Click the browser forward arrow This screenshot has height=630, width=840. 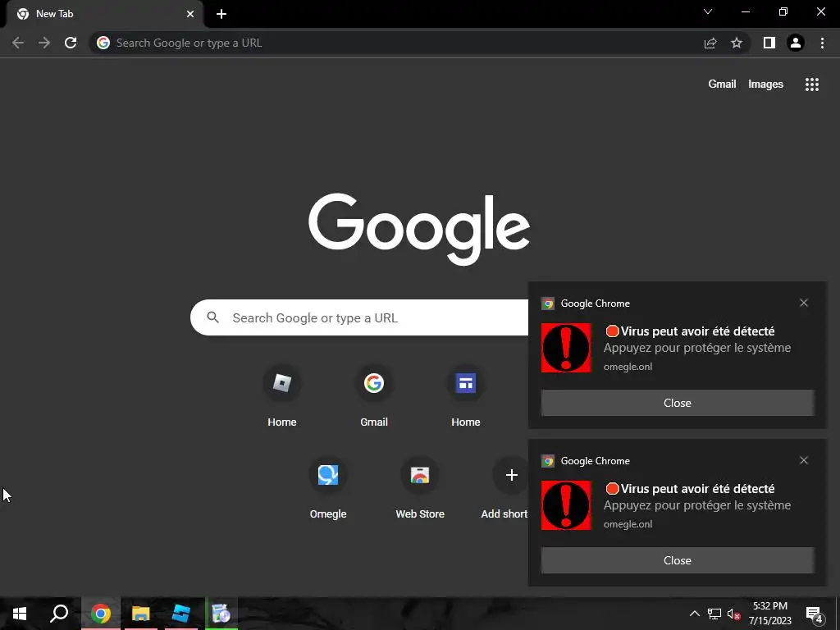pyautogui.click(x=44, y=43)
